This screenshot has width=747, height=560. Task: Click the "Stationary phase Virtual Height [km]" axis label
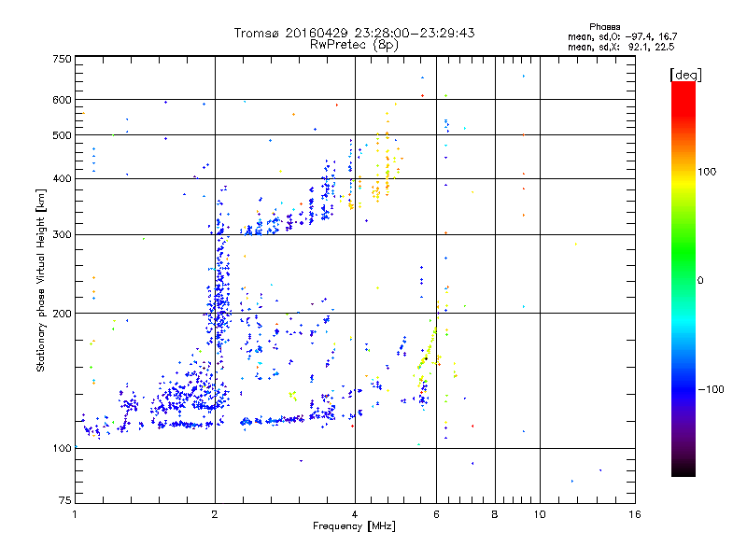40,281
